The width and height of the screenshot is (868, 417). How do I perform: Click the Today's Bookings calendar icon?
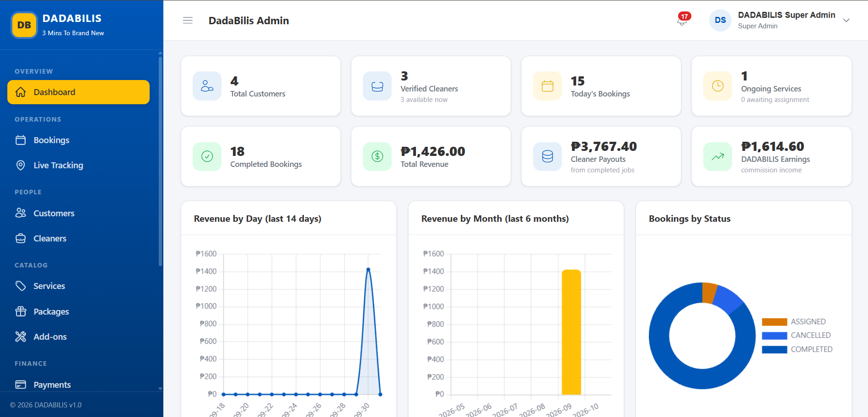click(x=547, y=86)
